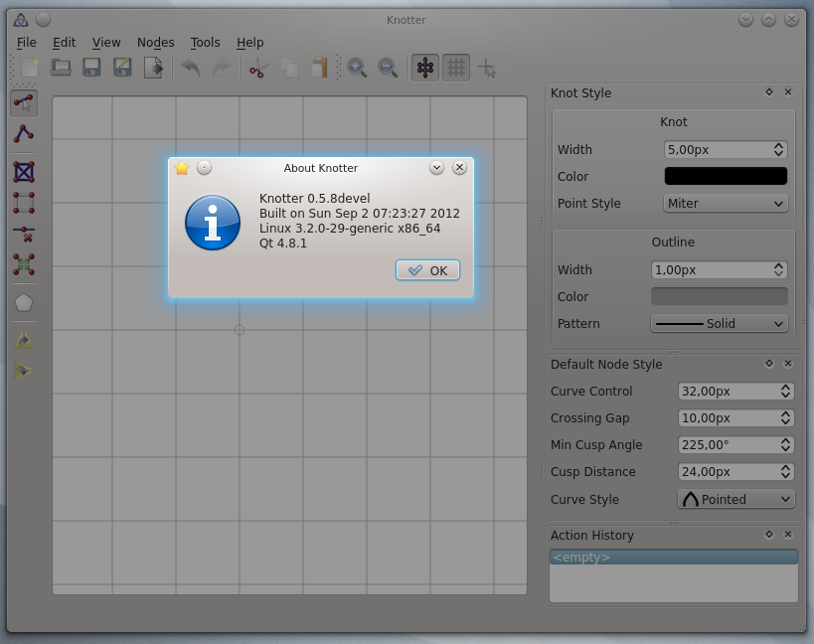Adjust the Curve Control spinner arrows
This screenshot has width=814, height=644.
(785, 392)
